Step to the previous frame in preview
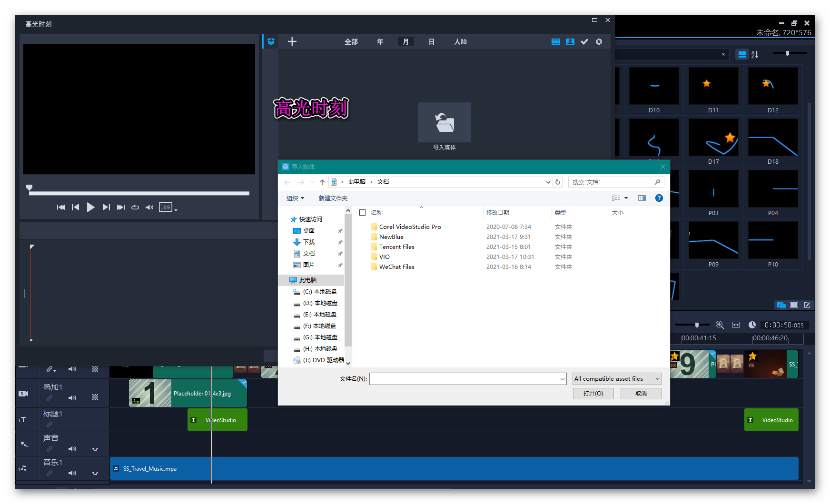This screenshot has height=504, width=830. click(75, 207)
